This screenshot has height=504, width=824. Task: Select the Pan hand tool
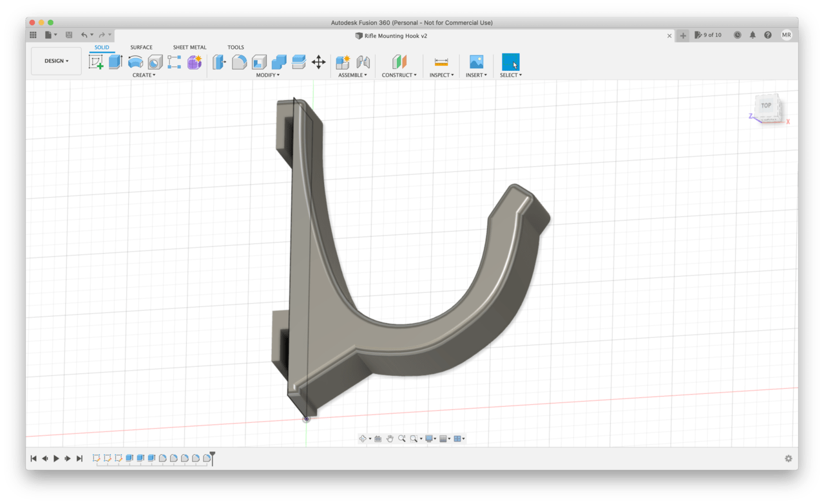pyautogui.click(x=390, y=438)
